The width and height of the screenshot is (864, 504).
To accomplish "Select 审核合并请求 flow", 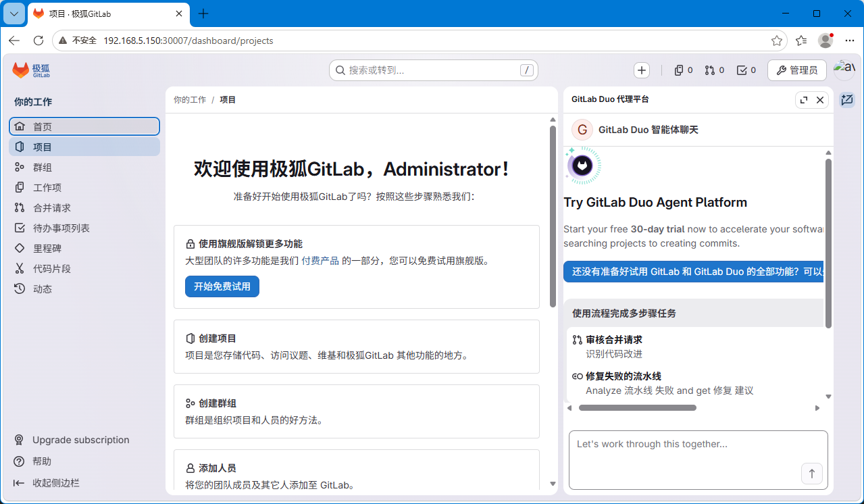I will [x=696, y=347].
